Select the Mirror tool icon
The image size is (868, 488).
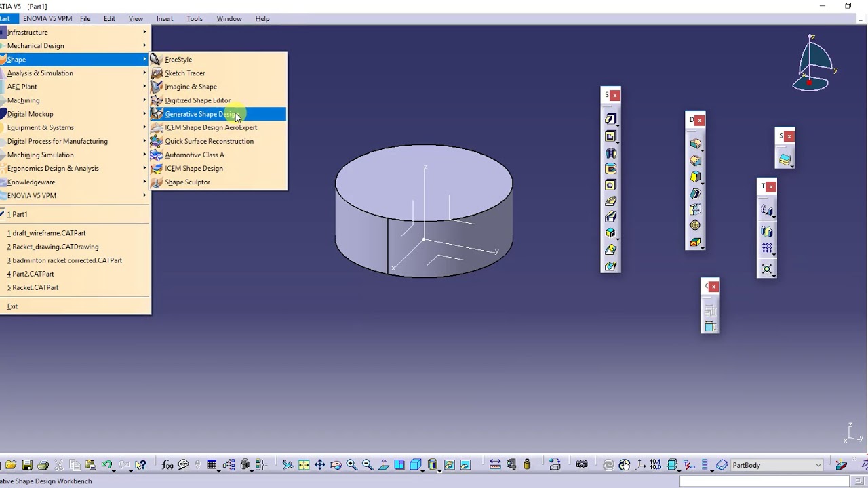pos(767,232)
